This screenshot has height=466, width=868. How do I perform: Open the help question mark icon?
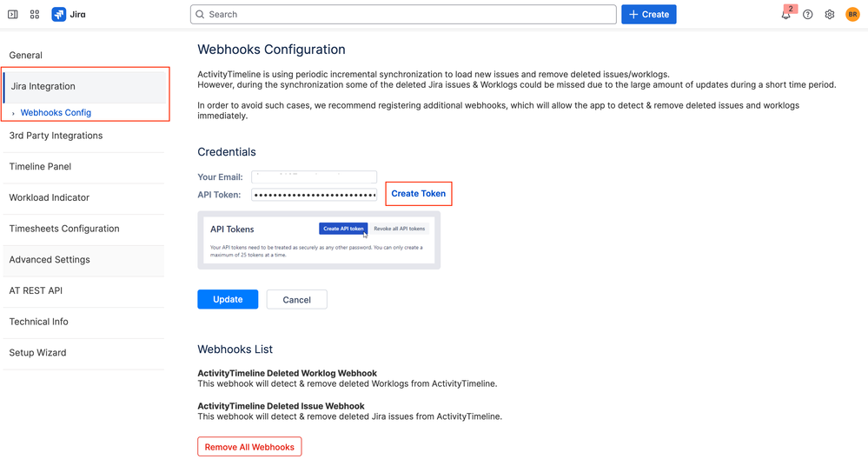[808, 15]
